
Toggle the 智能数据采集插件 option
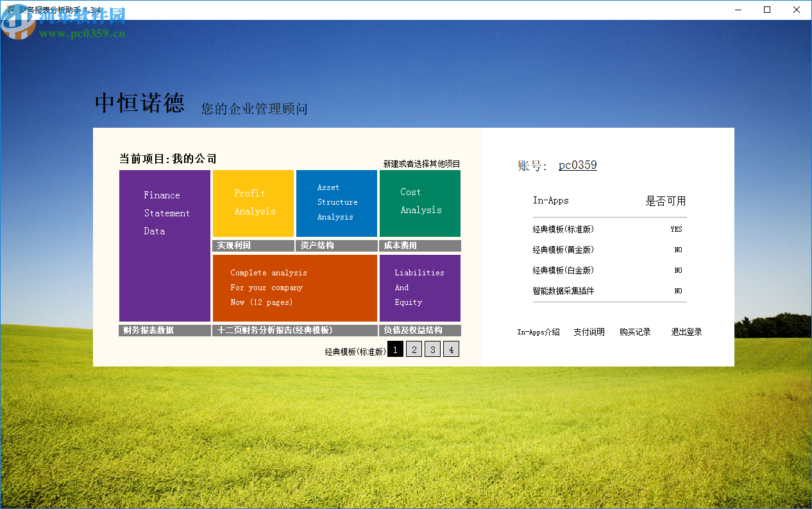[x=678, y=291]
